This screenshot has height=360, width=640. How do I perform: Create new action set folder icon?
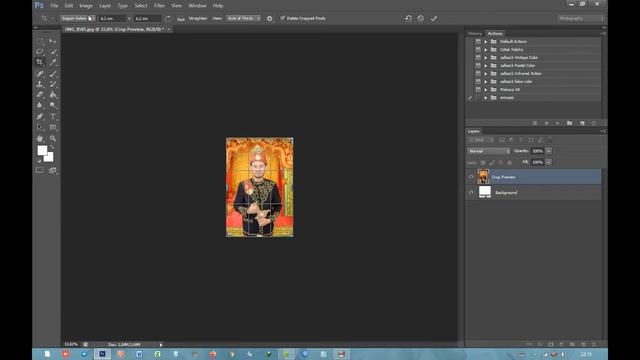[x=569, y=123]
